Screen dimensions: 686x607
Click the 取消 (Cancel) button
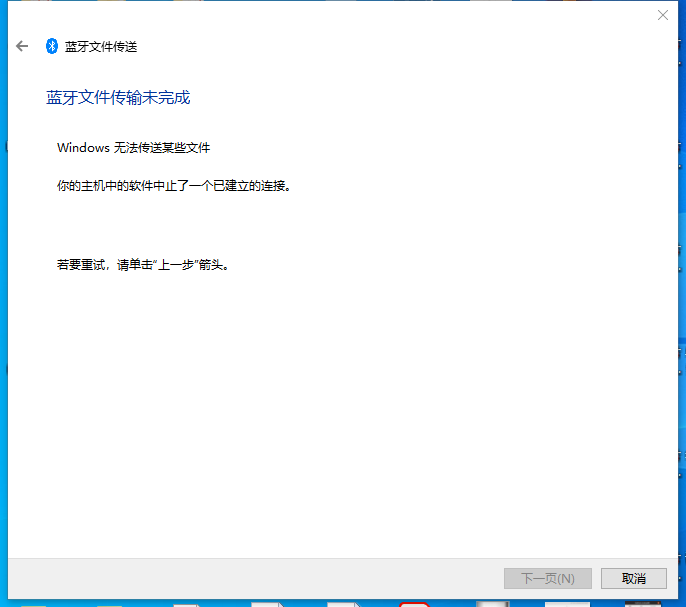(634, 579)
